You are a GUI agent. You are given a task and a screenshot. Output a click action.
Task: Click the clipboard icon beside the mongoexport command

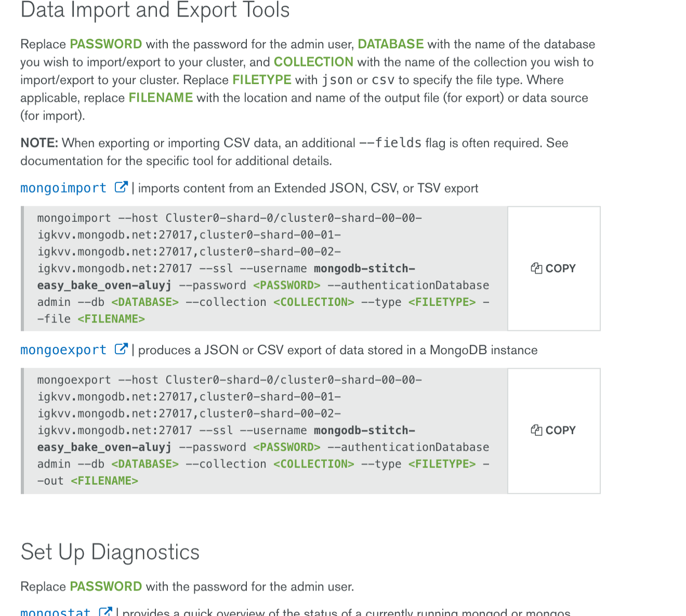point(536,431)
